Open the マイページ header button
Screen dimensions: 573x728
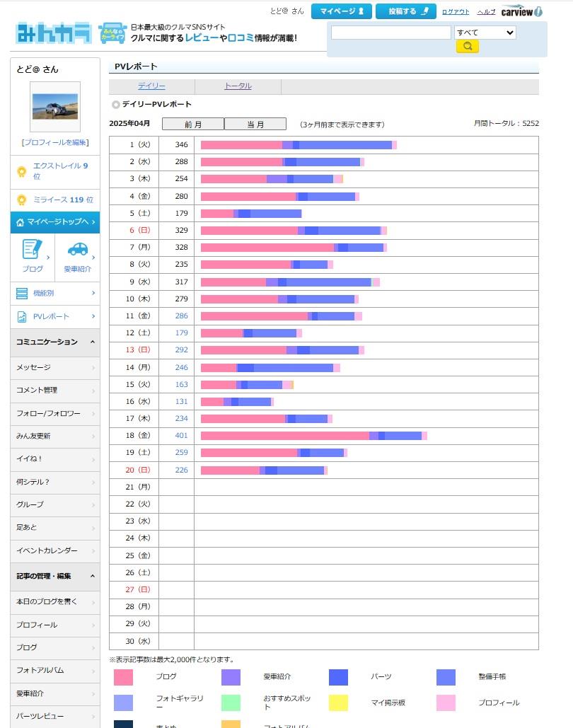pos(341,11)
